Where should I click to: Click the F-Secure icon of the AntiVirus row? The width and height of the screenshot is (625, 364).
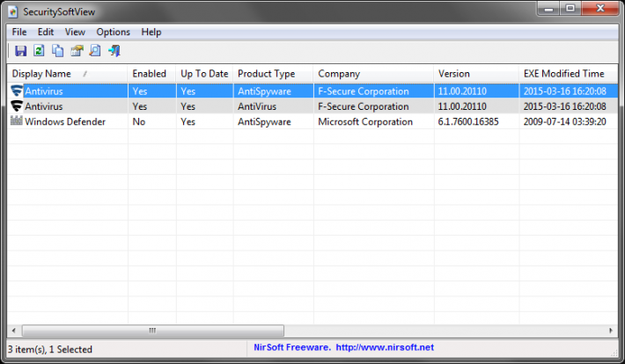click(17, 106)
